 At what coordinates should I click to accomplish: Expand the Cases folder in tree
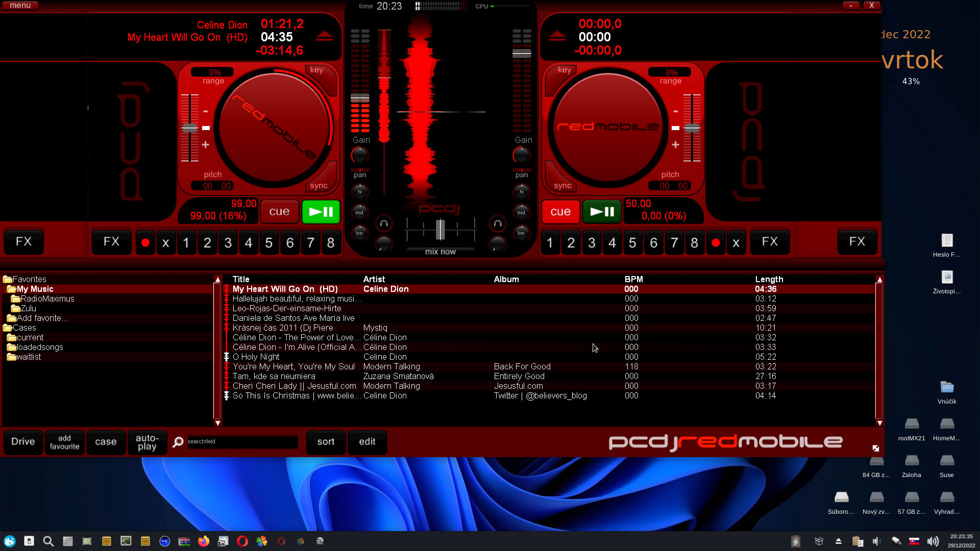click(24, 328)
